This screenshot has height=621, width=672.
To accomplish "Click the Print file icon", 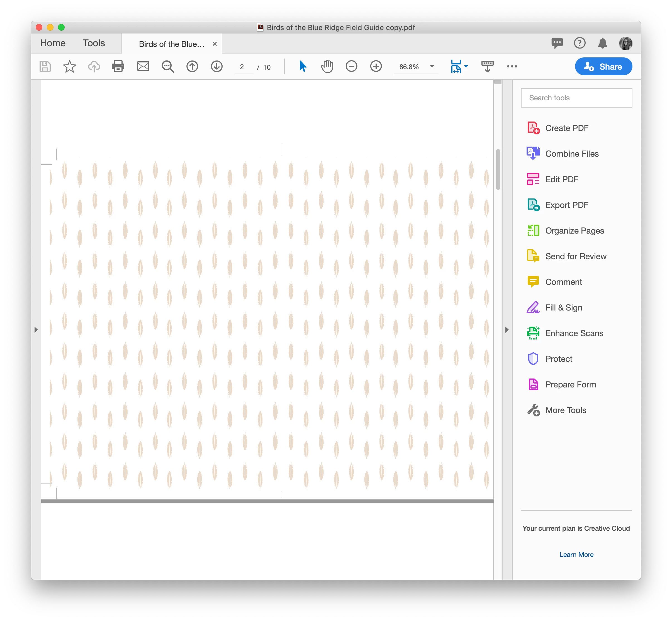I will tap(118, 66).
